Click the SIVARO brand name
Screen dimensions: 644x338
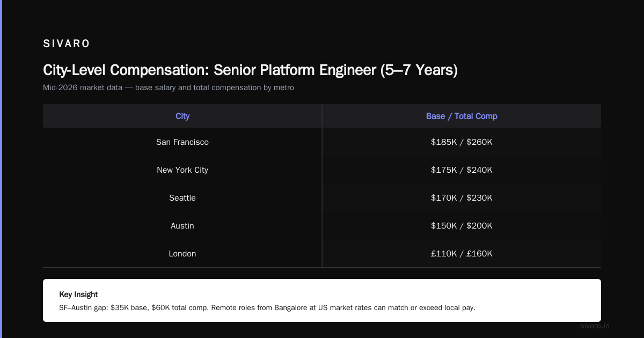67,44
